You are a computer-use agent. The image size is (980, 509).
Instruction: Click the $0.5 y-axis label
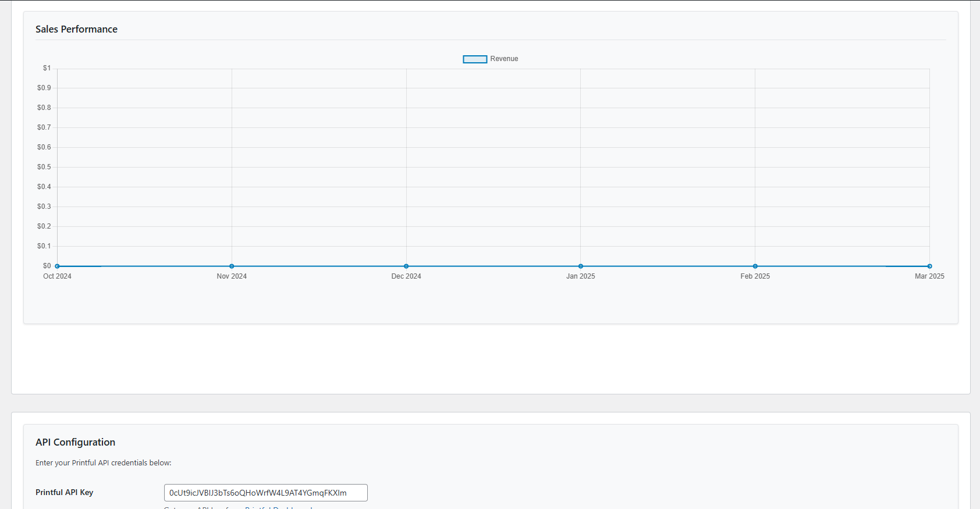pyautogui.click(x=44, y=167)
